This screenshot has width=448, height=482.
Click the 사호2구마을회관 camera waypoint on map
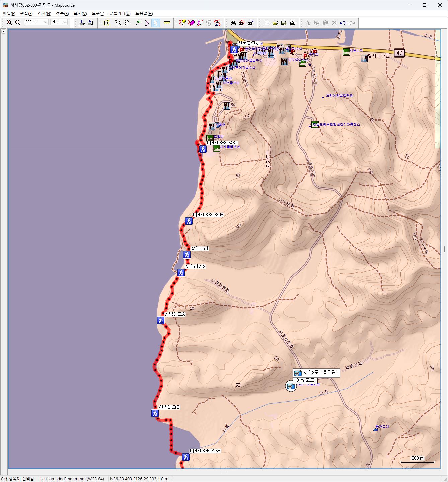(291, 386)
